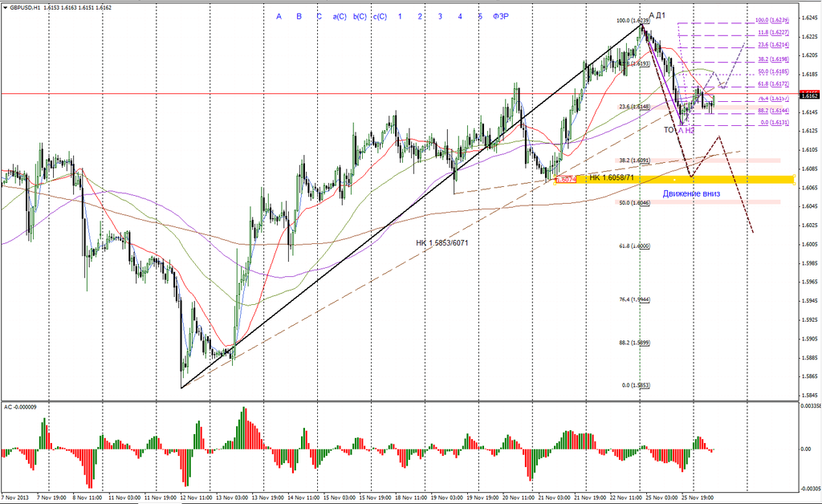Click the 22 Nov 11:00 time label
The height and width of the screenshot is (504, 822).
[x=626, y=497]
